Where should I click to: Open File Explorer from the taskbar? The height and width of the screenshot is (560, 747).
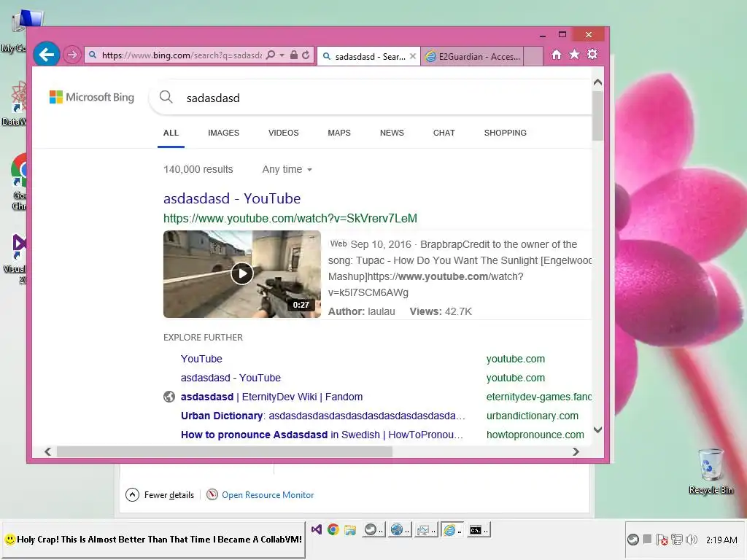[x=350, y=529]
